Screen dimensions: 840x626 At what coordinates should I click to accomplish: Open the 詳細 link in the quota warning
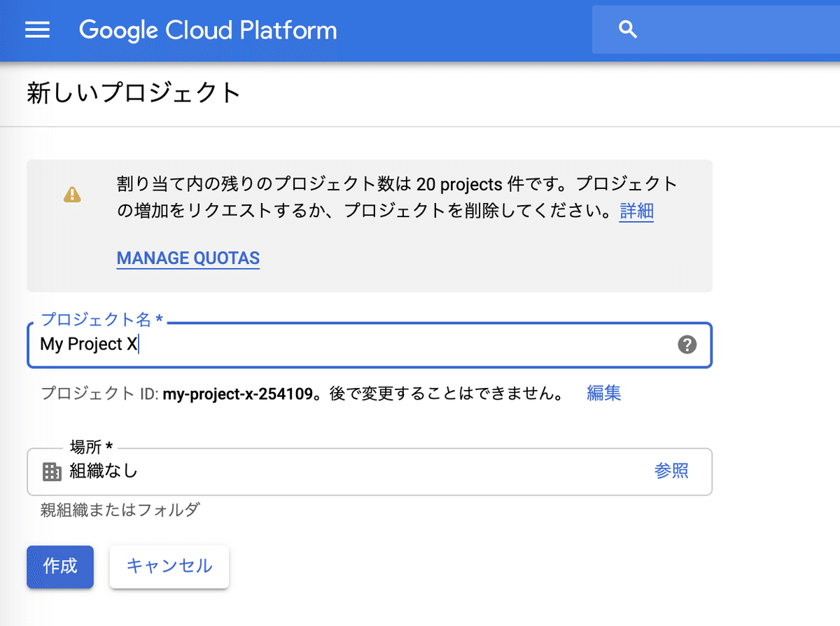pos(636,212)
